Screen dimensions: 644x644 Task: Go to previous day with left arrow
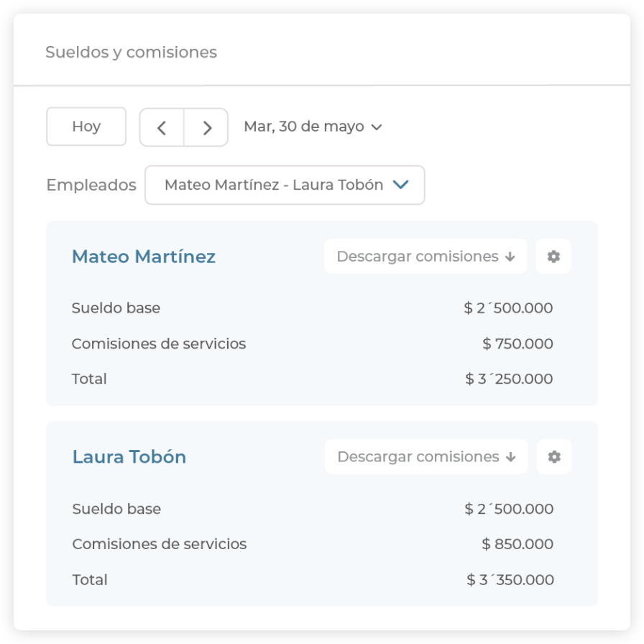[162, 127]
